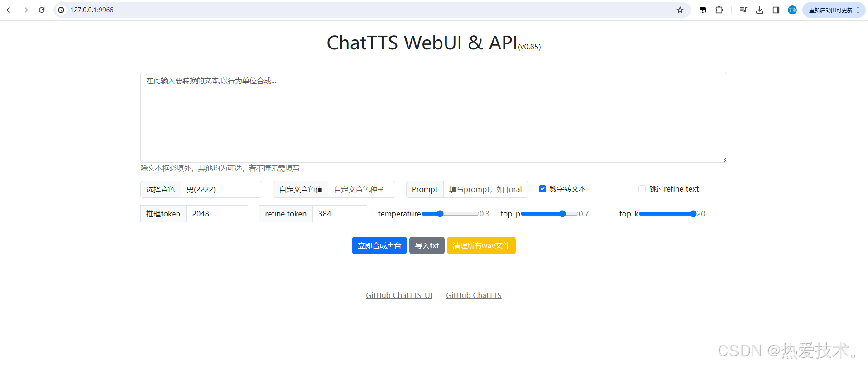Click the 推理token field showing 2048
This screenshot has height=365, width=868.
coord(217,214)
